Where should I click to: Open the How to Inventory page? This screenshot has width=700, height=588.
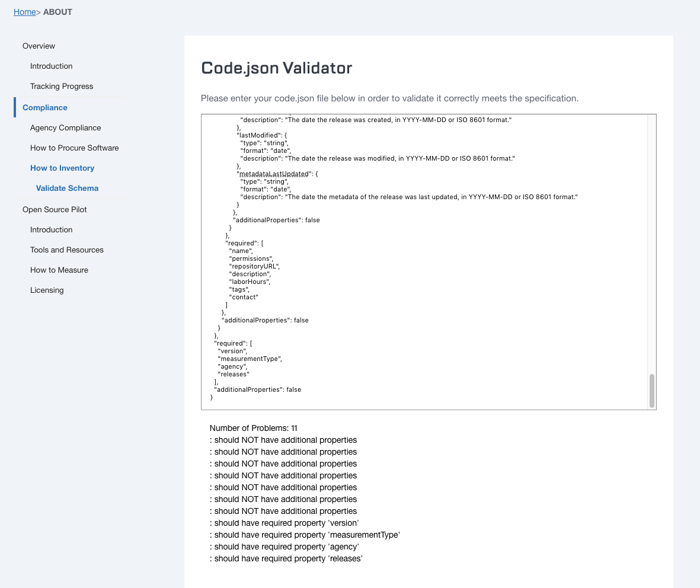click(62, 168)
